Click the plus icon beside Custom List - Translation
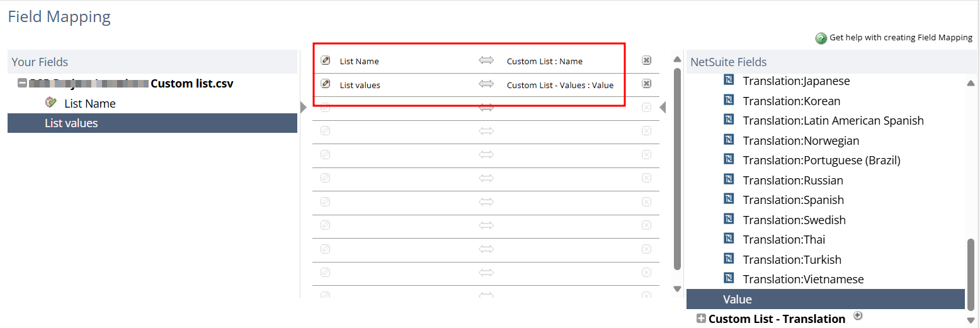Image resolution: width=980 pixels, height=328 pixels. click(857, 315)
